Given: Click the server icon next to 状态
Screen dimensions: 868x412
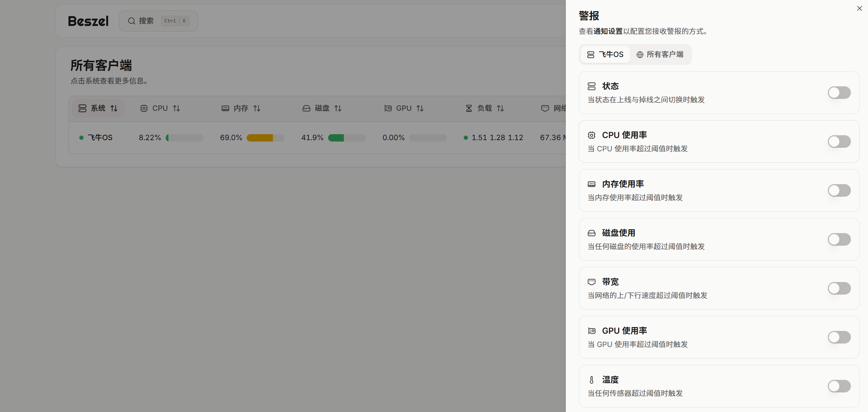Looking at the screenshot, I should click(591, 86).
